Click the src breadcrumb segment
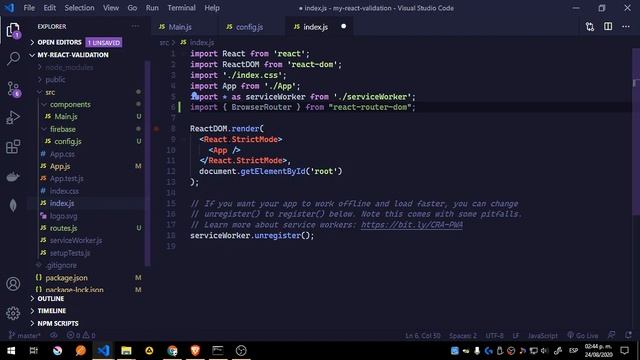 tap(164, 42)
